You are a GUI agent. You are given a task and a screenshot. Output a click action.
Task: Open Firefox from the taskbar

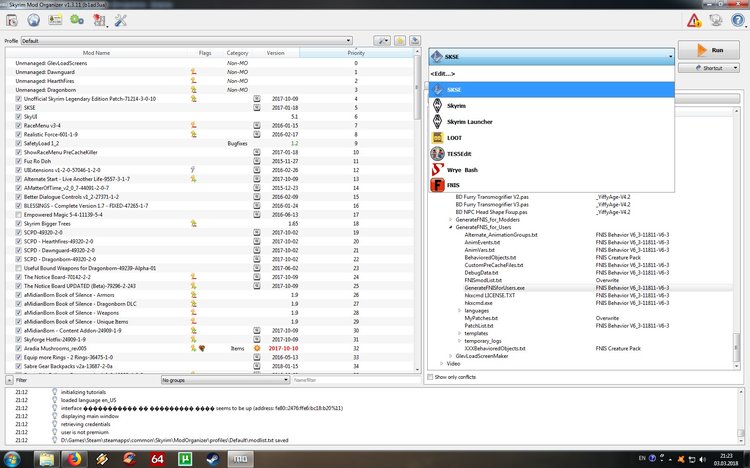(74, 459)
